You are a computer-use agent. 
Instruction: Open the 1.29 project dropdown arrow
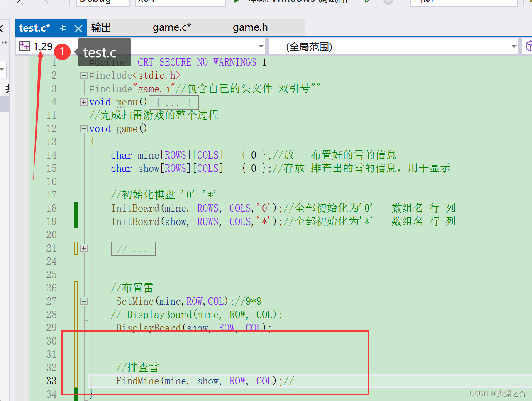261,46
